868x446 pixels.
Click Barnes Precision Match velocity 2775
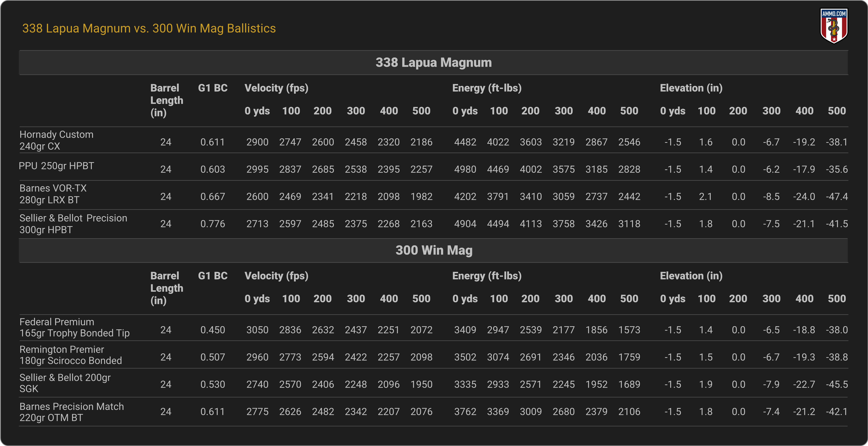click(257, 412)
